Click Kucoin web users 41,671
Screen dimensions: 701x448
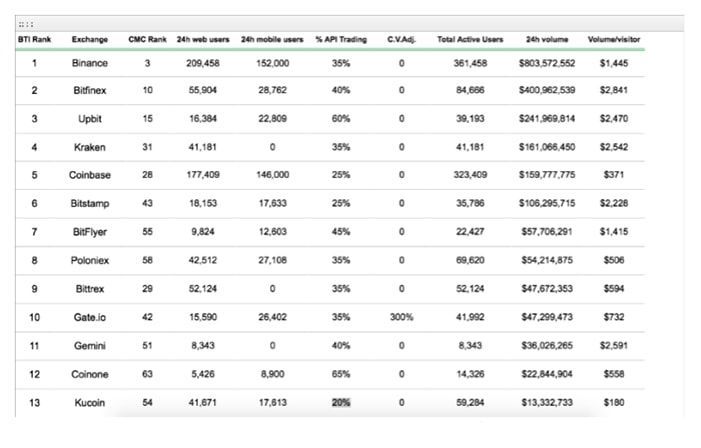(203, 403)
